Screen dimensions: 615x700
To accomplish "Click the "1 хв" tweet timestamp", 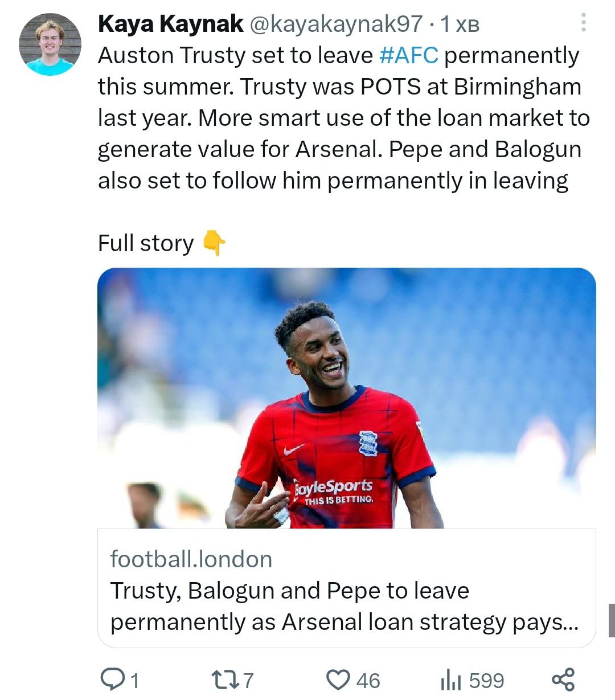I will 460,24.
